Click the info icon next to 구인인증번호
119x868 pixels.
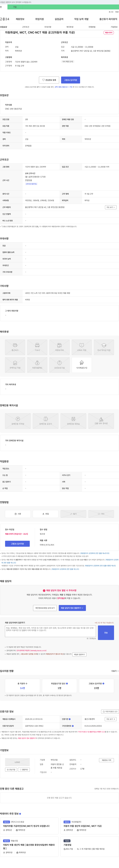[x=73, y=726]
